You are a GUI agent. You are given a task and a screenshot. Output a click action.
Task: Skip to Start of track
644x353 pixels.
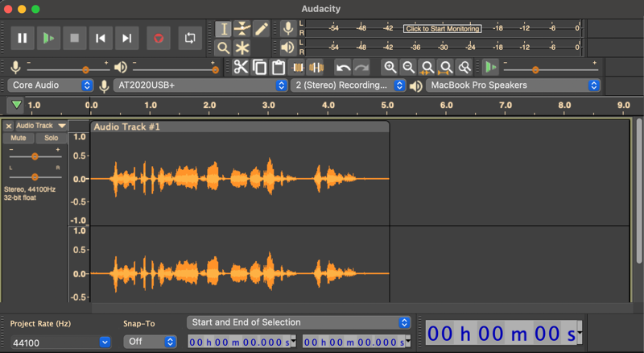(101, 38)
